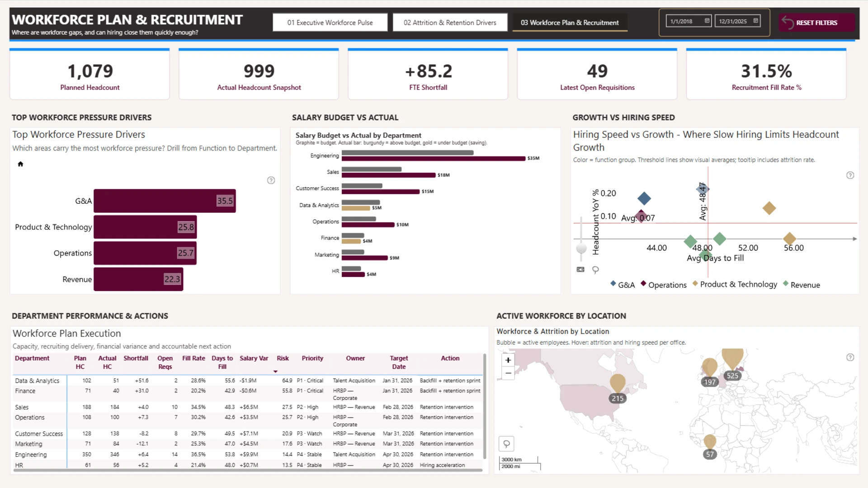This screenshot has height=488, width=868.
Task: Activate the lasso tool on the map
Action: click(507, 444)
